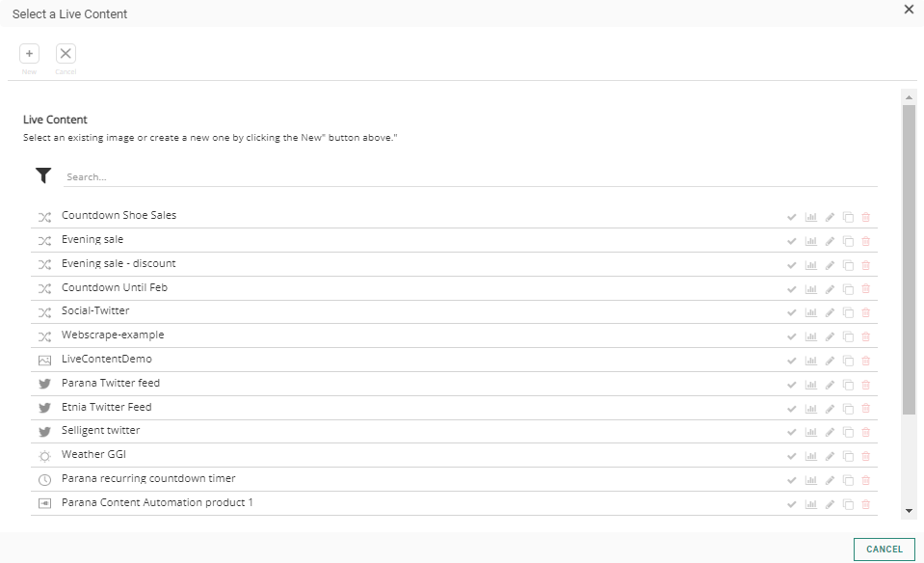
Task: Click the New live content button
Action: click(29, 54)
